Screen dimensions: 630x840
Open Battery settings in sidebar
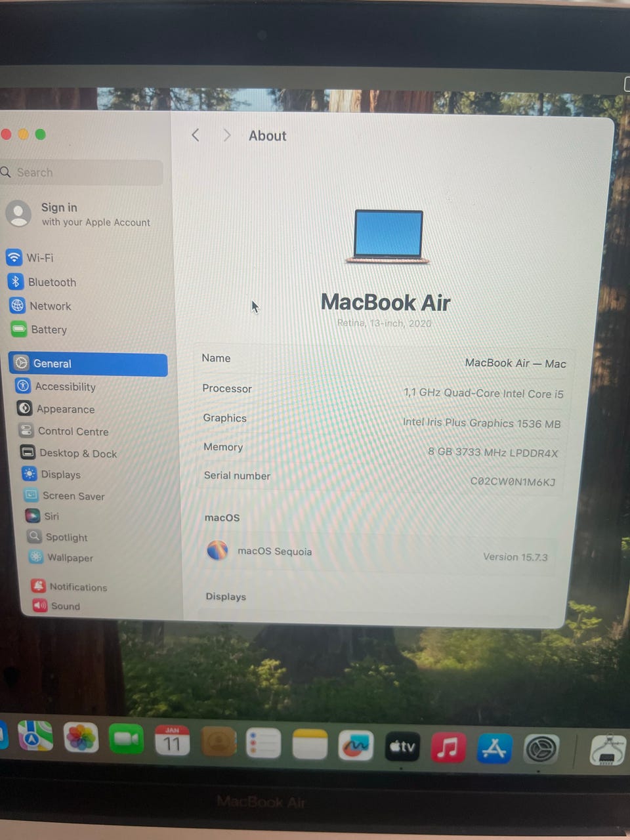[x=39, y=329]
